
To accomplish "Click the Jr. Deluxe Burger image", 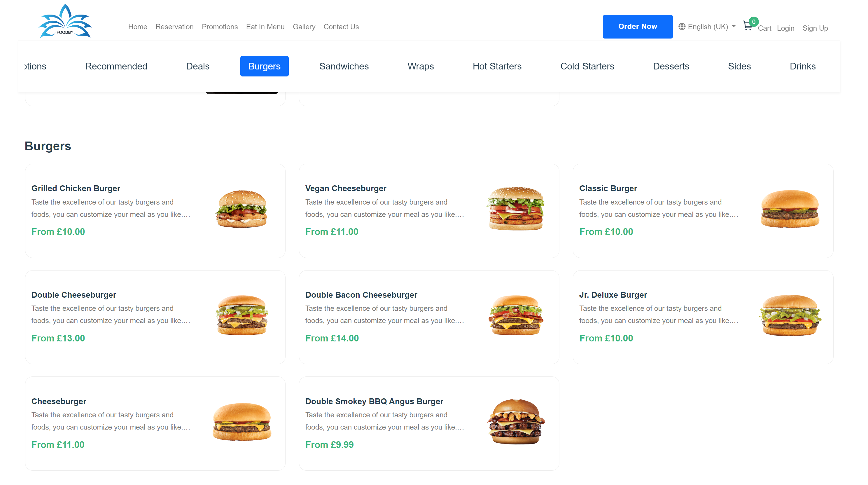I will pos(790,315).
